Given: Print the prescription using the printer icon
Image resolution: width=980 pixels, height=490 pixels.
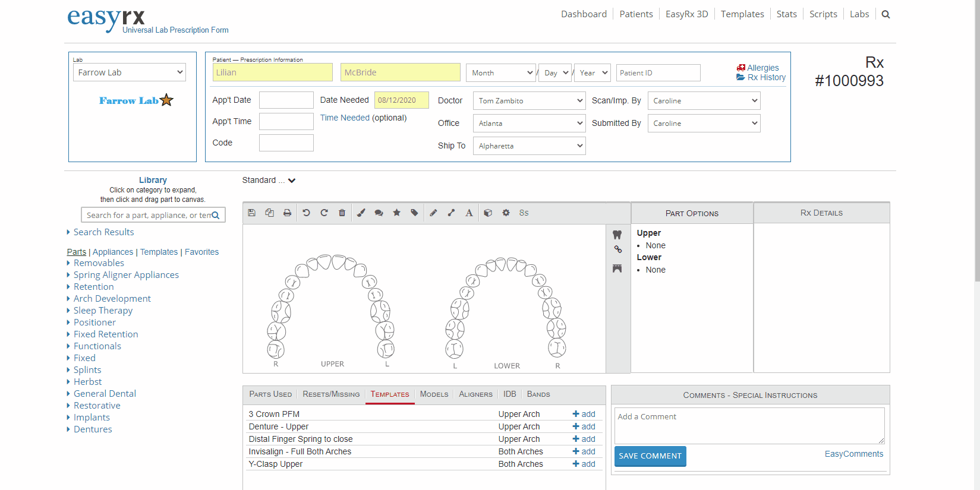Looking at the screenshot, I should [x=287, y=213].
